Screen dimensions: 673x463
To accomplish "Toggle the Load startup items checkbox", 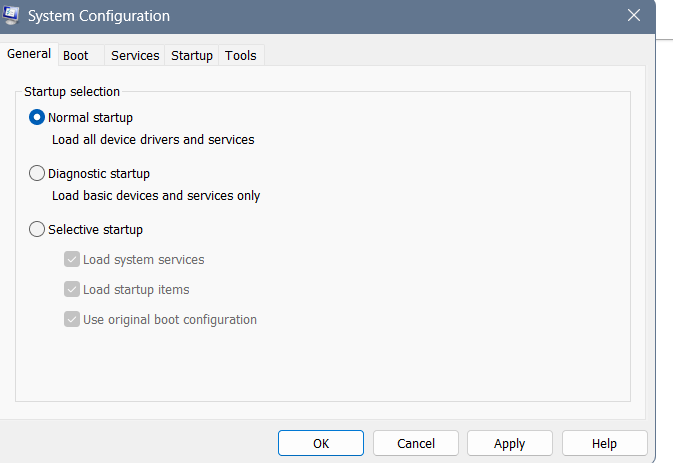I will (x=72, y=289).
